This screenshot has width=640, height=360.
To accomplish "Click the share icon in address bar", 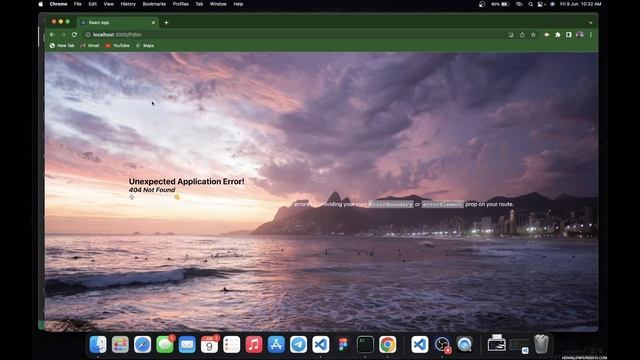I will pos(522,35).
